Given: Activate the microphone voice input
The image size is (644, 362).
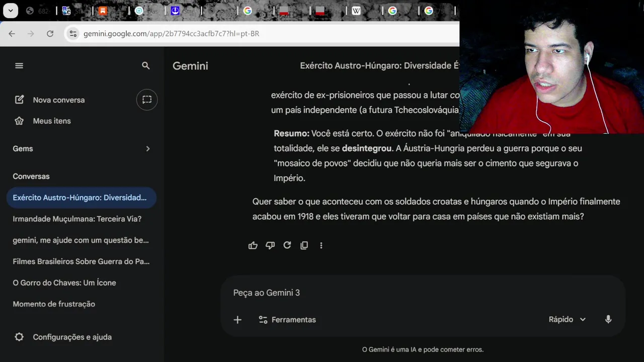Looking at the screenshot, I should tap(608, 319).
